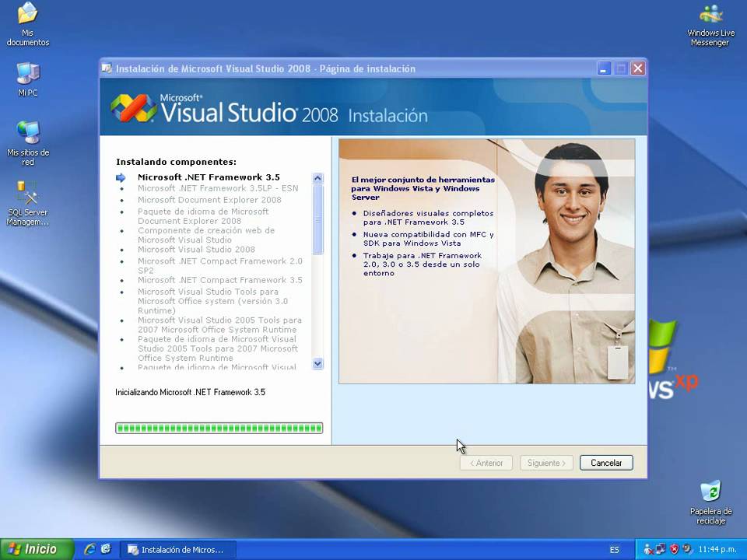The height and width of the screenshot is (560, 747).
Task: Open Mis documentos desktop icon
Action: click(28, 24)
